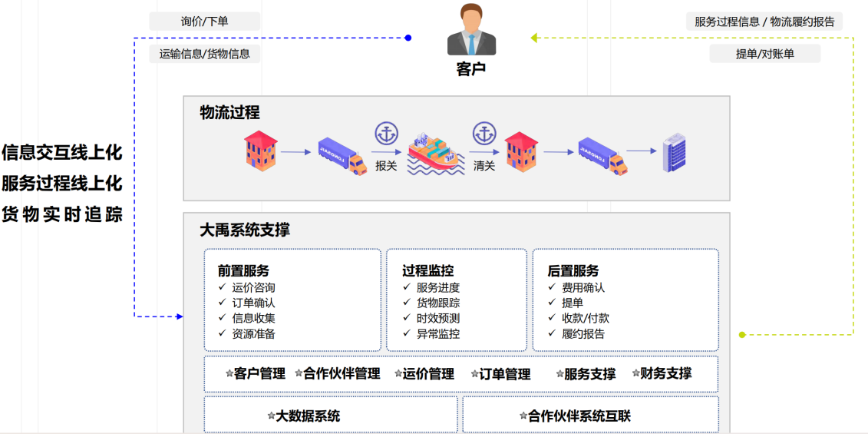Click the star icon beside 合作伙伴系统互联

[x=523, y=415]
